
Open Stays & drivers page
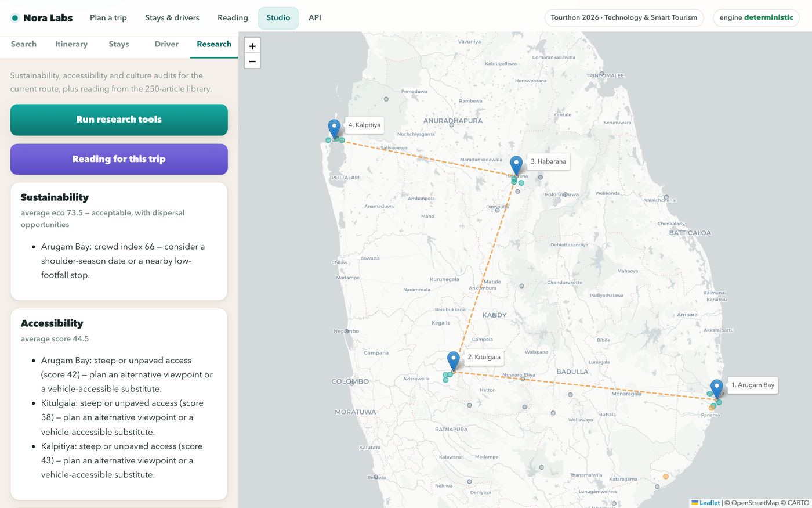click(172, 18)
